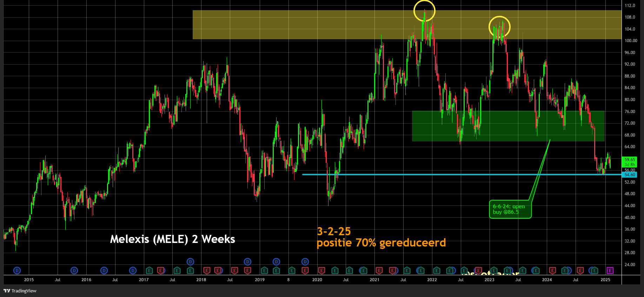The image size is (644, 297).
Task: Open the red earnings marker in late 2022
Action: 478,270
